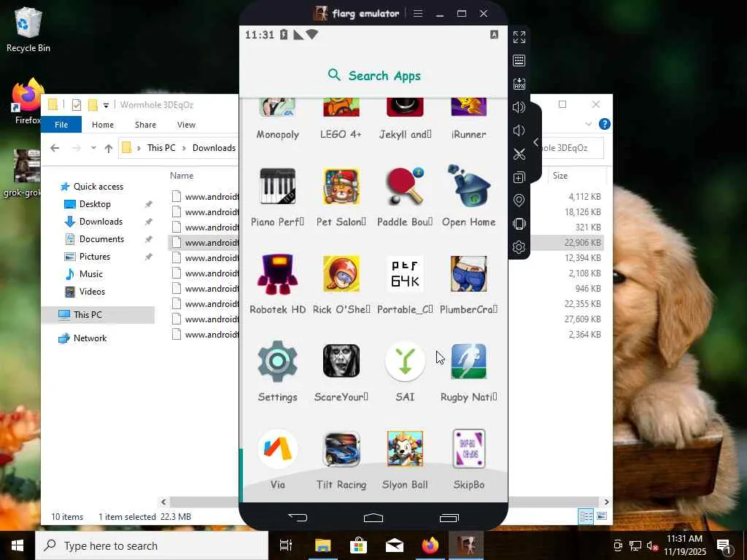The height and width of the screenshot is (560, 747).
Task: Open emulator keyboard mapping icon
Action: pyautogui.click(x=519, y=61)
